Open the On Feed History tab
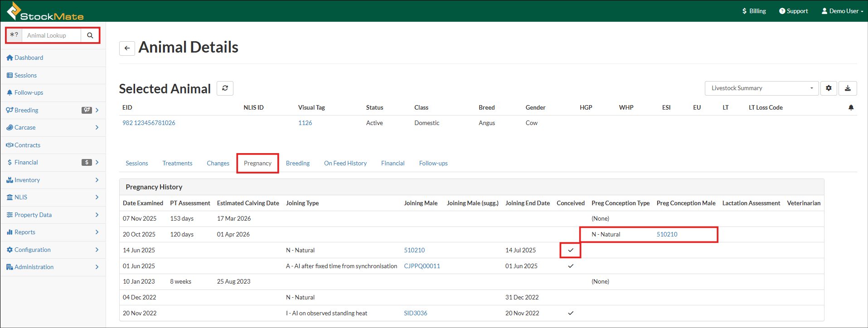 [345, 164]
